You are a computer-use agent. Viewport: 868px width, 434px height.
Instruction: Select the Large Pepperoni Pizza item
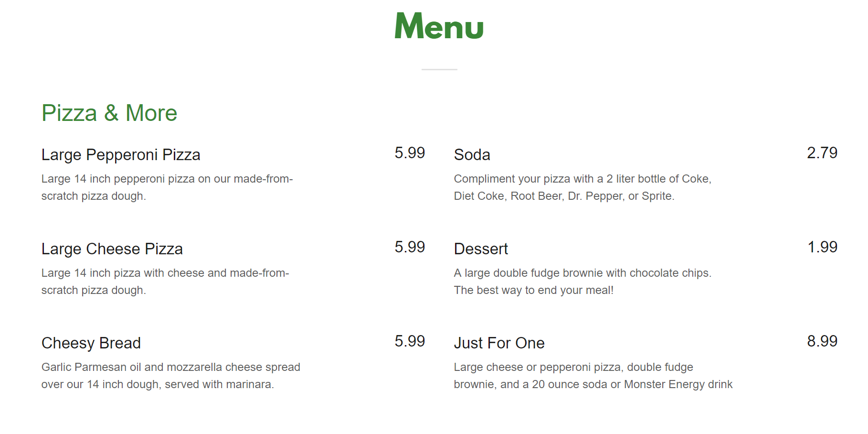coord(121,155)
